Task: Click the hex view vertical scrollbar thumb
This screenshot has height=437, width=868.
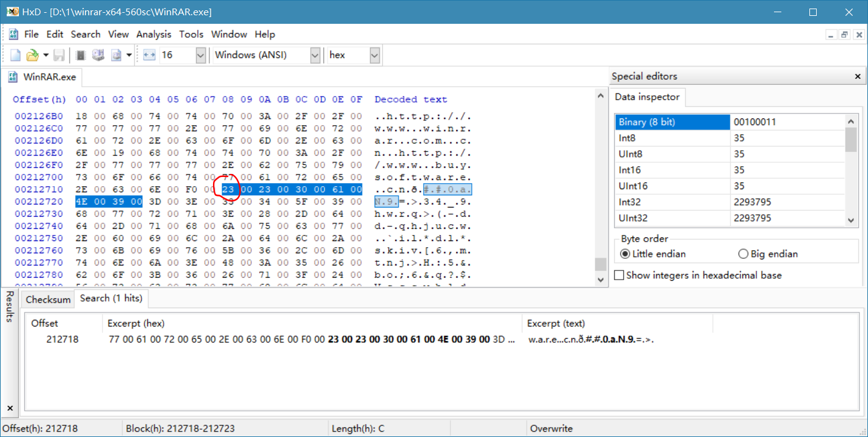Action: [x=601, y=264]
